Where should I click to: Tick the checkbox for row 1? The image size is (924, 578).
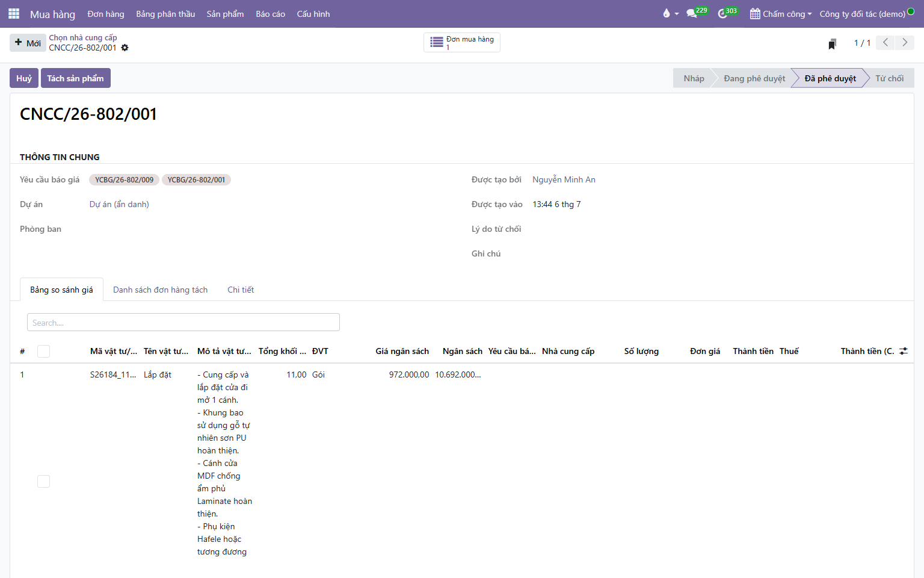coord(43,481)
